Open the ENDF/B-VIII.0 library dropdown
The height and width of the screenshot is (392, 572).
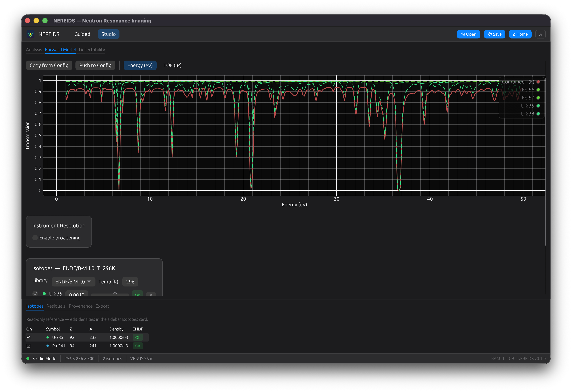pyautogui.click(x=73, y=282)
